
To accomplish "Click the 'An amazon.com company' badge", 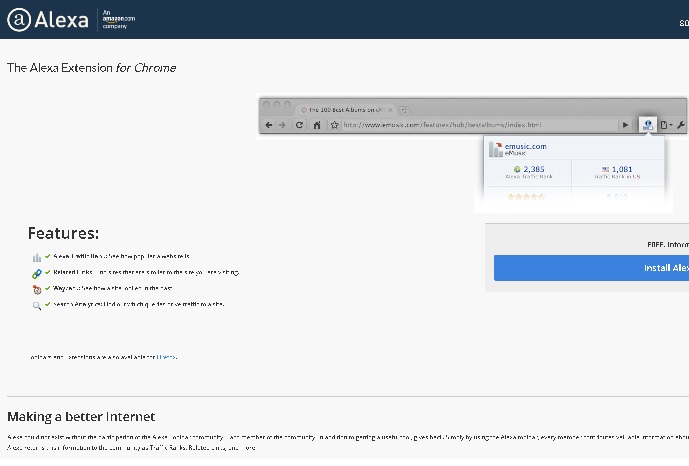I will (x=118, y=19).
